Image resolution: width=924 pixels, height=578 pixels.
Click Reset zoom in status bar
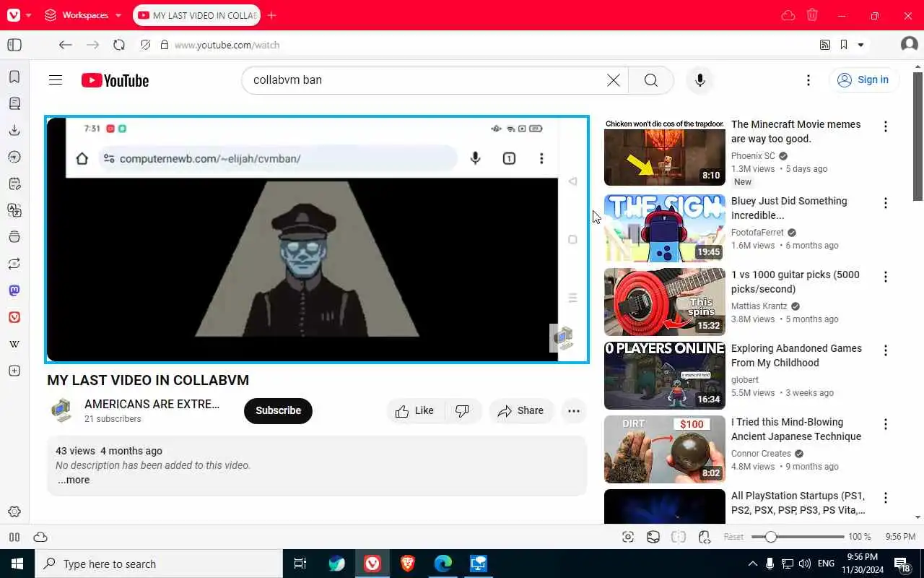[733, 537]
